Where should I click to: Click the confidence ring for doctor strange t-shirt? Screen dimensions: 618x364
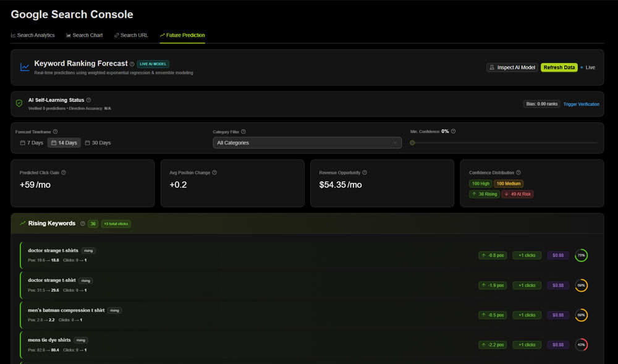[582, 286]
